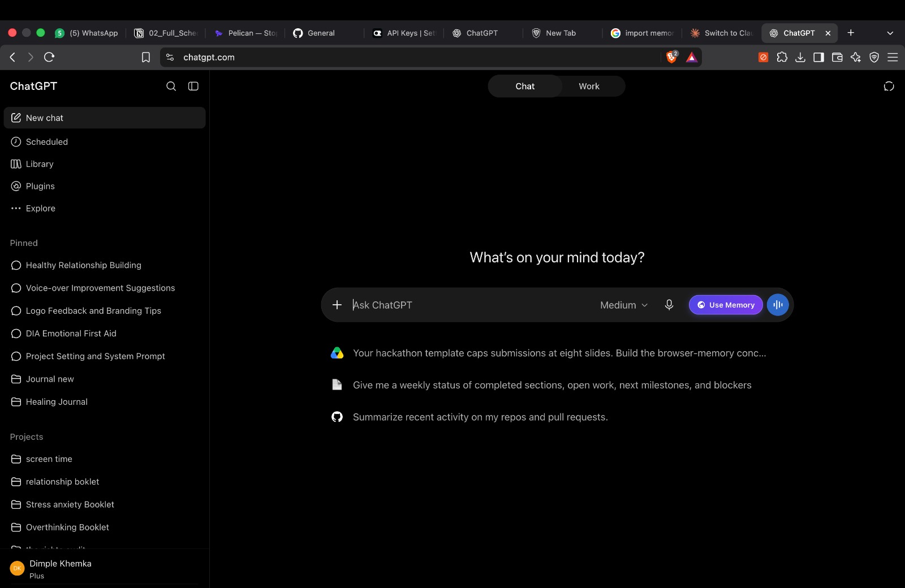
Task: Open Dimple Khemka account menu
Action: tap(105, 569)
